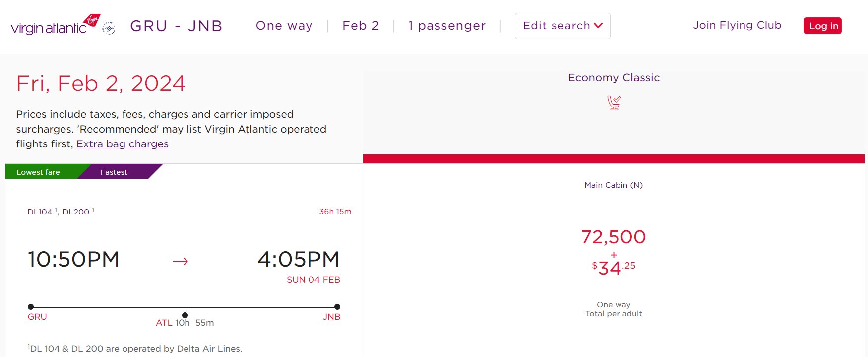Expand the Edit search dropdown

[562, 26]
